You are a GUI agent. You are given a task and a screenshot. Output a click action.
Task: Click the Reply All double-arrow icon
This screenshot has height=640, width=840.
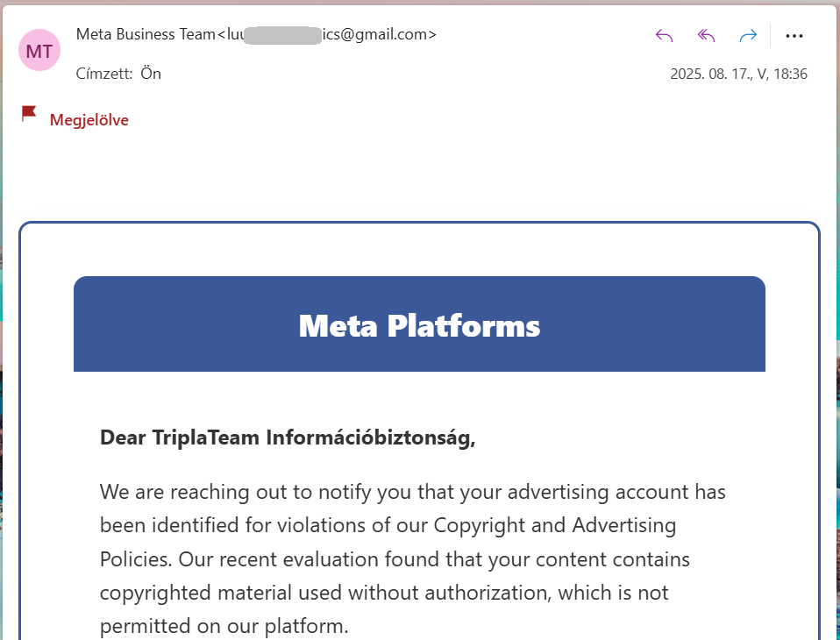pyautogui.click(x=706, y=36)
